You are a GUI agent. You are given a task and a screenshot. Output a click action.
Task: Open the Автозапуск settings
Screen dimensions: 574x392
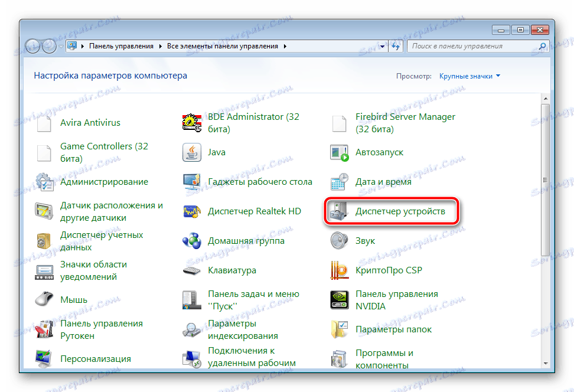click(x=381, y=152)
